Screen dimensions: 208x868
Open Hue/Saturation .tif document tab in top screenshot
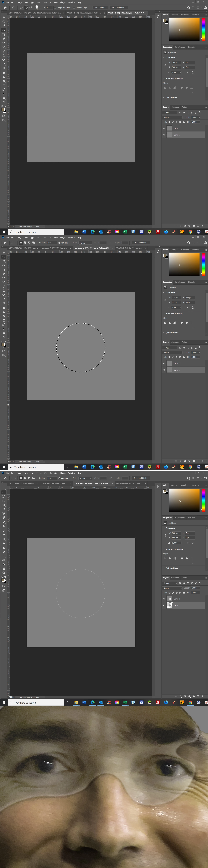35,13
